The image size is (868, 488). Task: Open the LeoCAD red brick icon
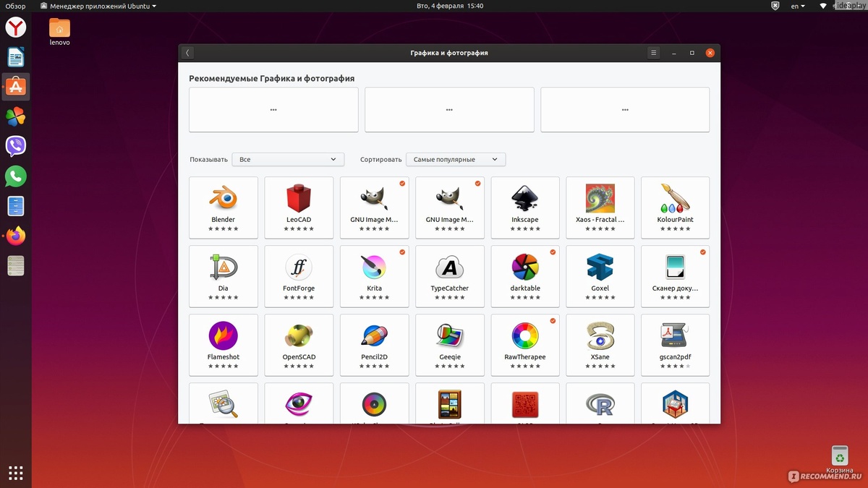(x=298, y=197)
